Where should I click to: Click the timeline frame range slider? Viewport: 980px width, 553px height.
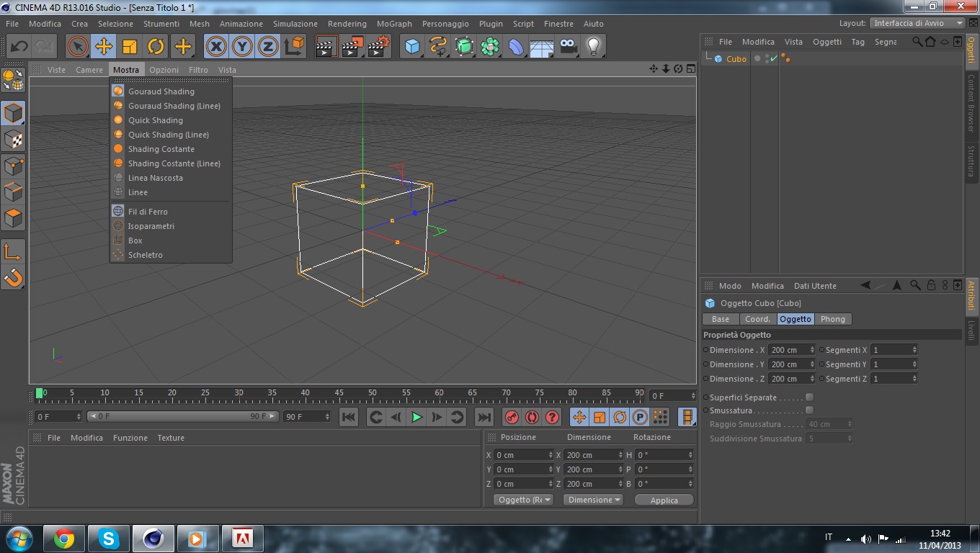(x=182, y=416)
